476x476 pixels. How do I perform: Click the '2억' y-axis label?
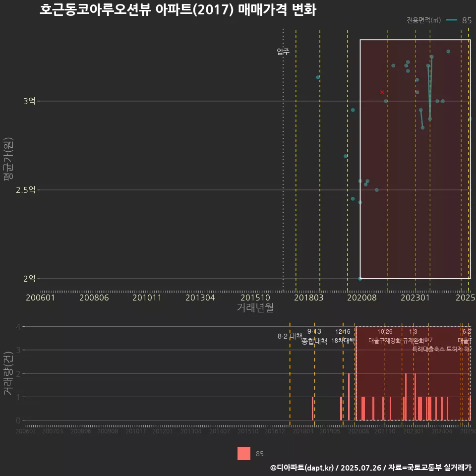click(x=29, y=278)
